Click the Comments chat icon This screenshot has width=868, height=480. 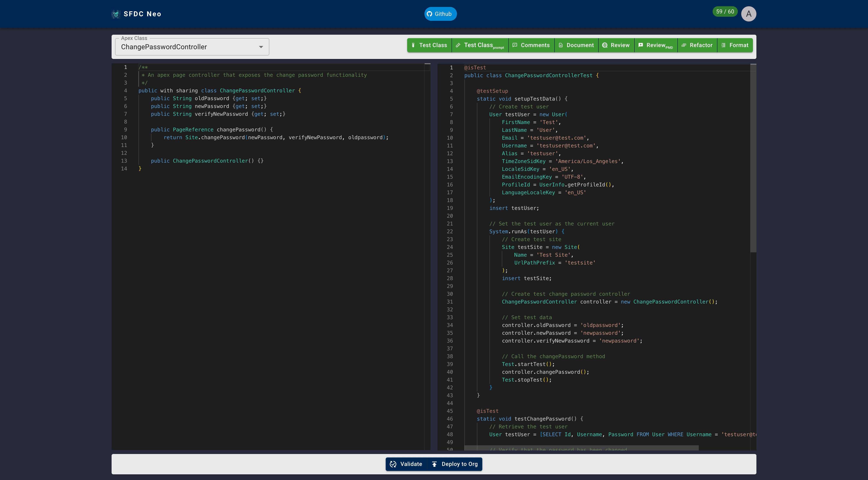pos(515,45)
